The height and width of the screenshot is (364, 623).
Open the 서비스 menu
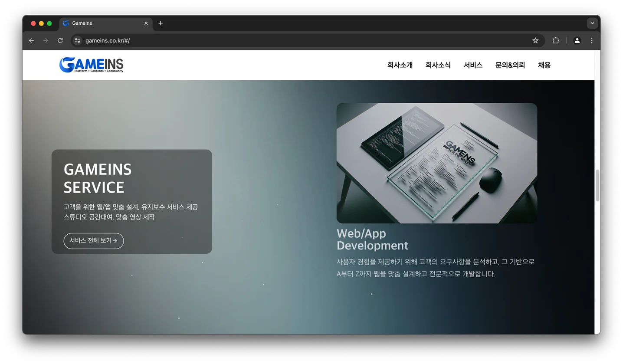pyautogui.click(x=473, y=65)
